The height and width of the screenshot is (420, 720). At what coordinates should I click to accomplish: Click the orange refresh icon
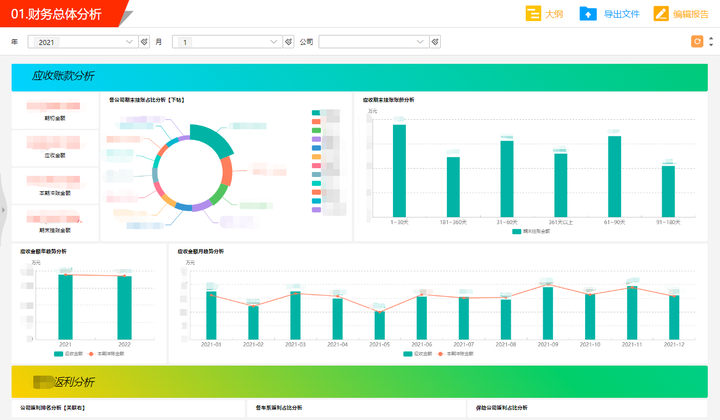tap(697, 41)
